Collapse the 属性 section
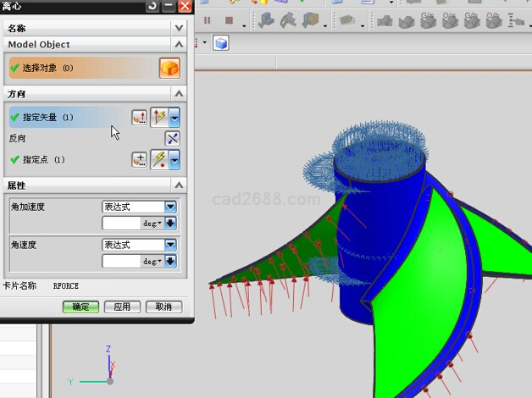Image resolution: width=532 pixels, height=398 pixels. pos(178,185)
